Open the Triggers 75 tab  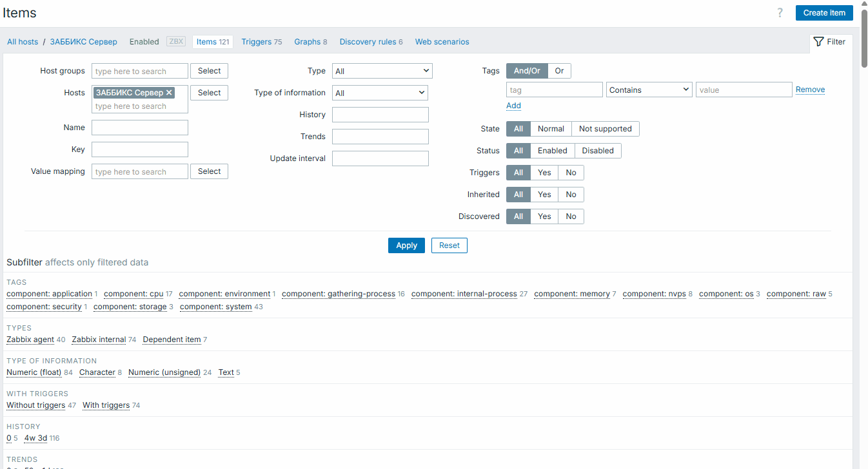261,42
